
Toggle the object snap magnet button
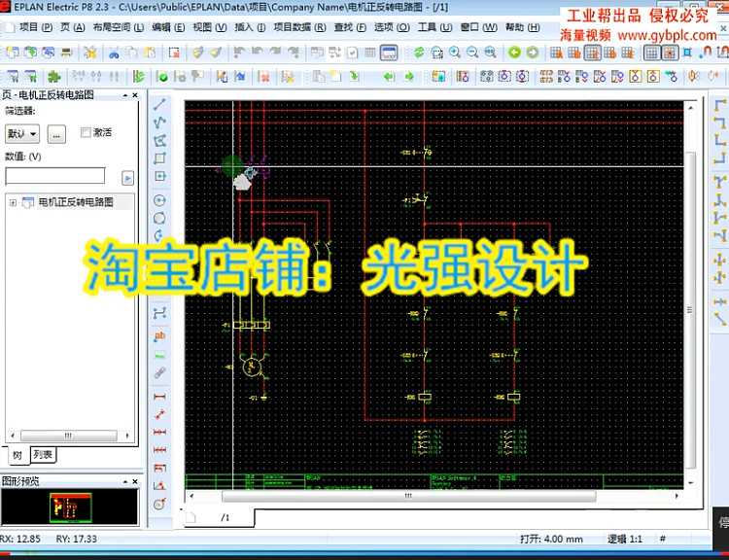click(706, 52)
